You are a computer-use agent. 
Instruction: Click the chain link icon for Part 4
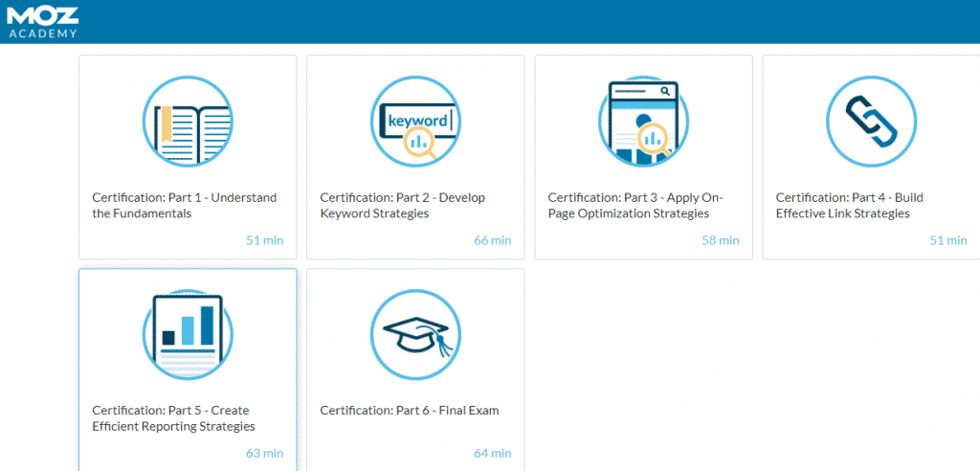click(871, 121)
